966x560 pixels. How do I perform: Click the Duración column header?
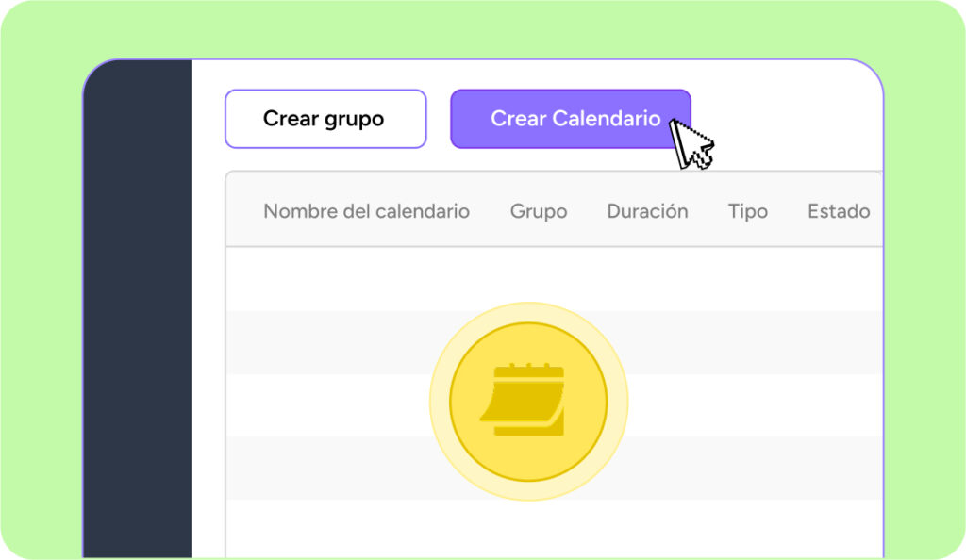tap(647, 211)
